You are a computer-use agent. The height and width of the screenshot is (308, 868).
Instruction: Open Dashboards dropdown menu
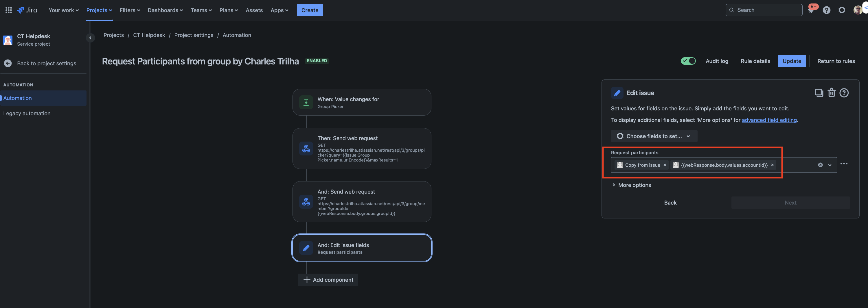[165, 10]
